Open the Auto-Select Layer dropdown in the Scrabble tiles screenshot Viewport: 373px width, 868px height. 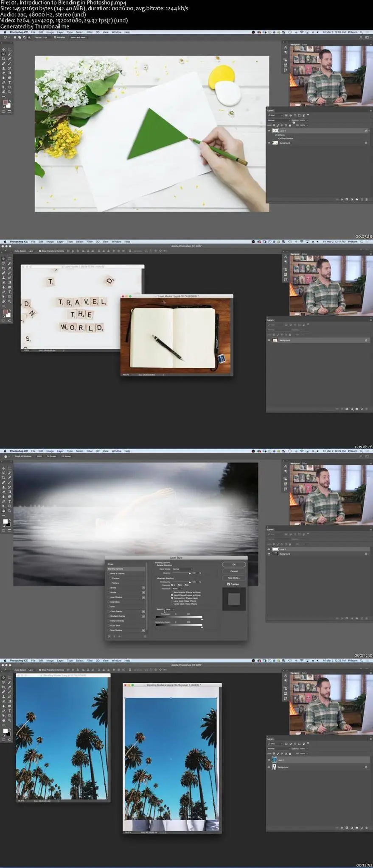pos(32,251)
